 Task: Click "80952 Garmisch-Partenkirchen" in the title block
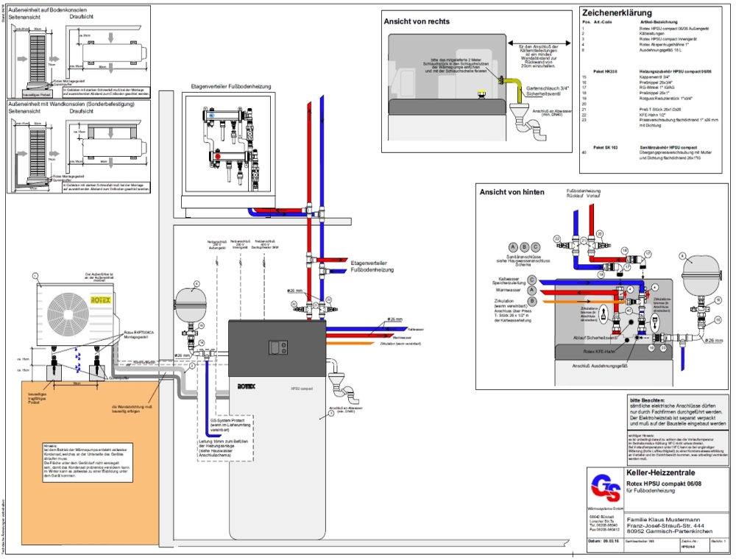669,531
